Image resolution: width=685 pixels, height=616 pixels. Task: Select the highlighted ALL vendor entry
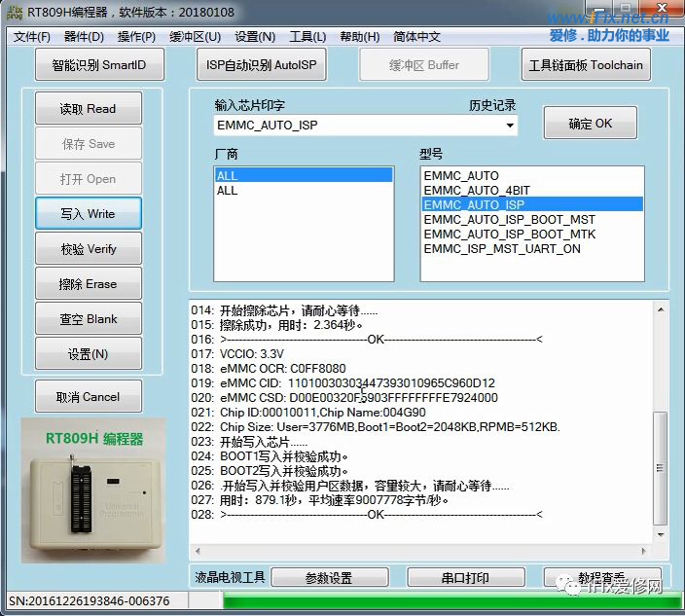(304, 175)
